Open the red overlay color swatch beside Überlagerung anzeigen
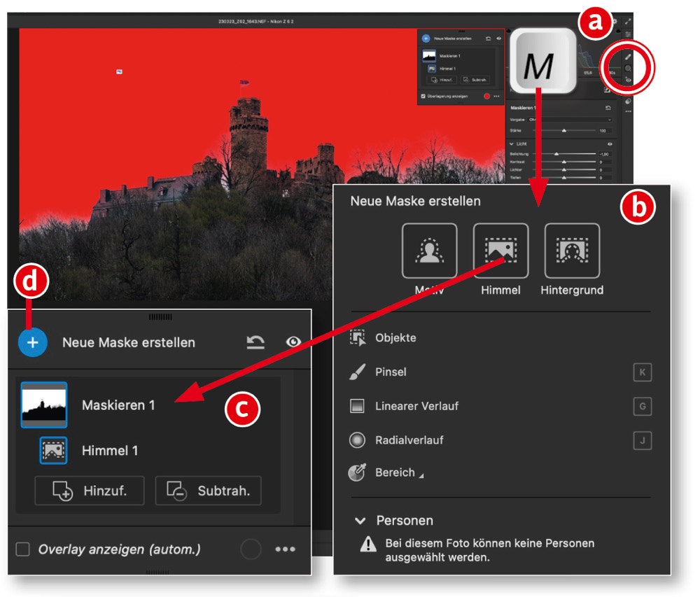The image size is (700, 597). point(486,96)
